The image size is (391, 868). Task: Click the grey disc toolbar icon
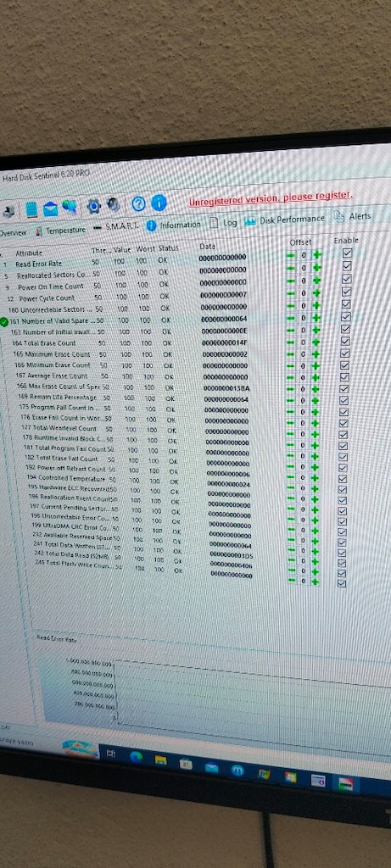tap(114, 205)
